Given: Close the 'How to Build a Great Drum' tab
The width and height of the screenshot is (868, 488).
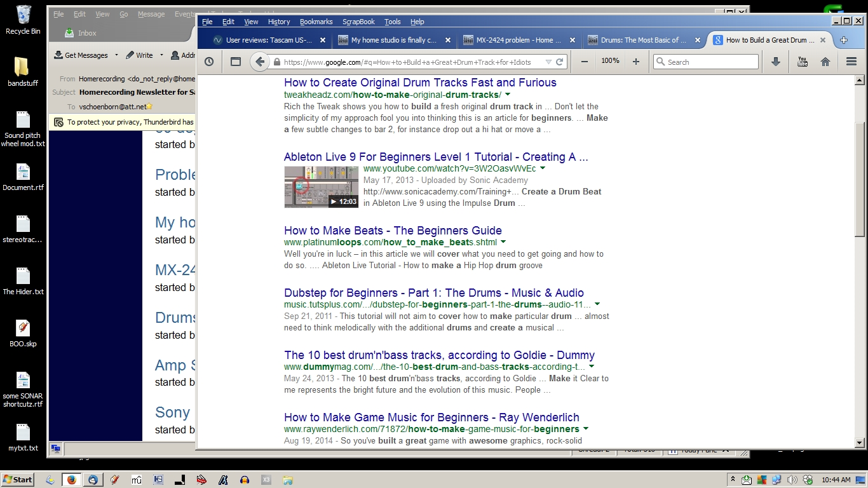Looking at the screenshot, I should pos(823,40).
